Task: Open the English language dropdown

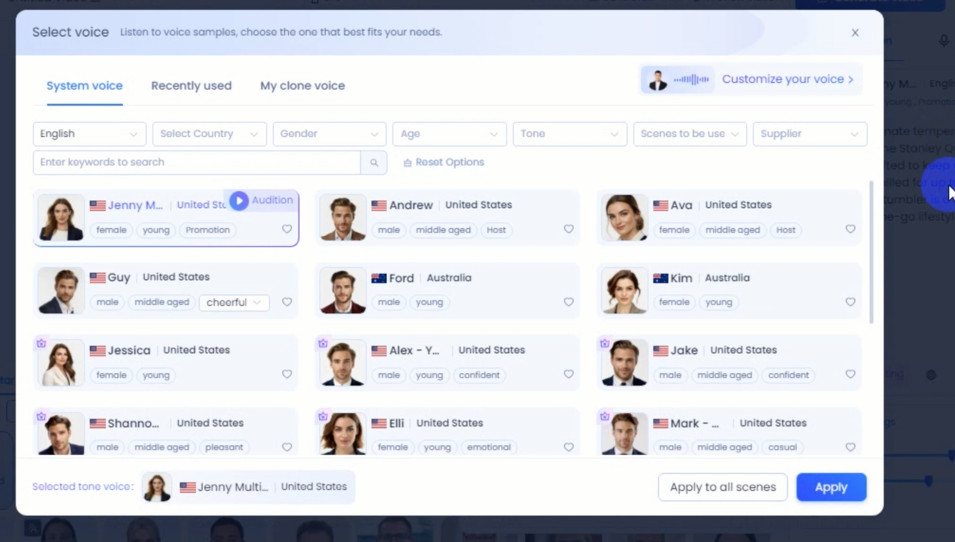Action: pyautogui.click(x=90, y=134)
